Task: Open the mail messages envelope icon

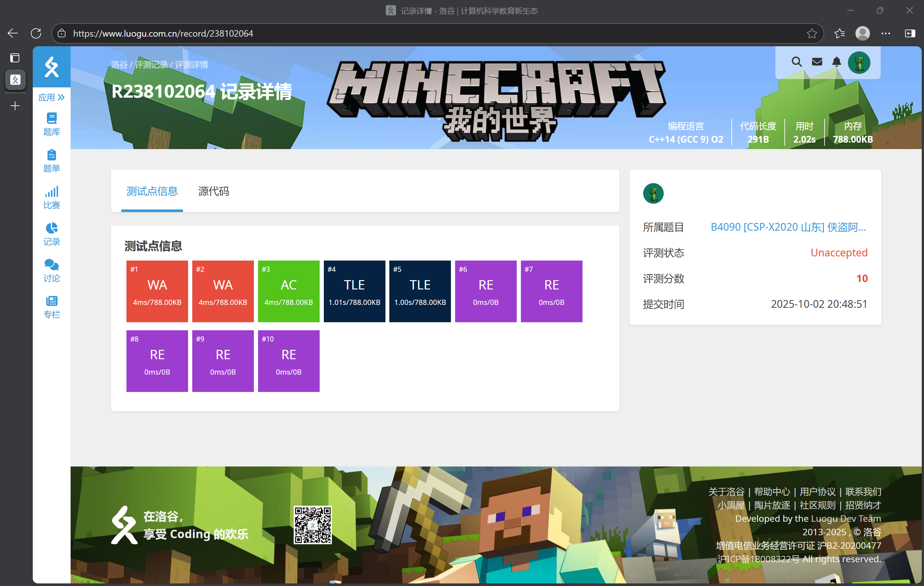Action: (x=817, y=62)
